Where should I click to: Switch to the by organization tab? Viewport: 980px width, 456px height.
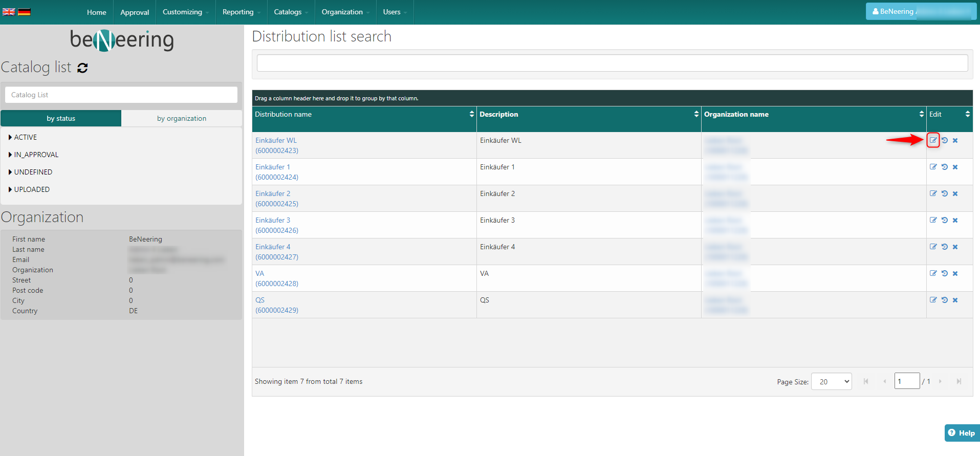coord(182,118)
